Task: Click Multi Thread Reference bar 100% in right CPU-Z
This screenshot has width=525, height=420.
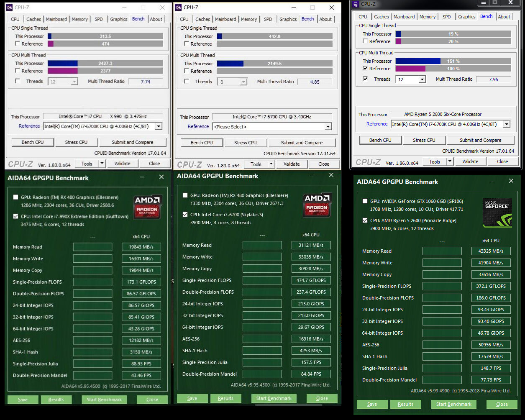Action: 453,69
